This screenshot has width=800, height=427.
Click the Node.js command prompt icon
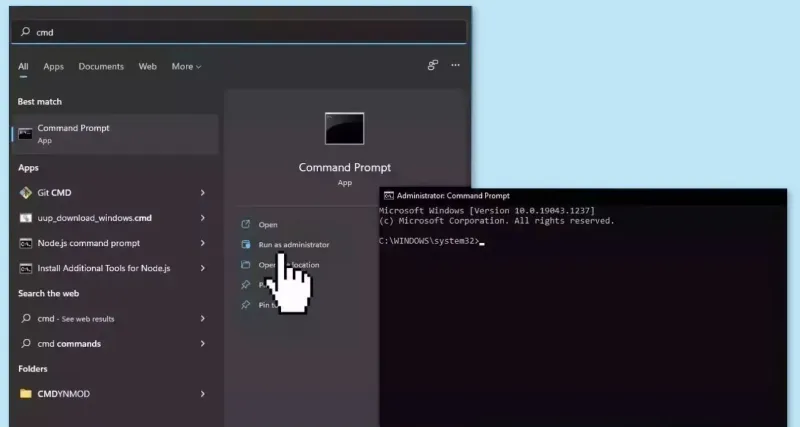[25, 243]
